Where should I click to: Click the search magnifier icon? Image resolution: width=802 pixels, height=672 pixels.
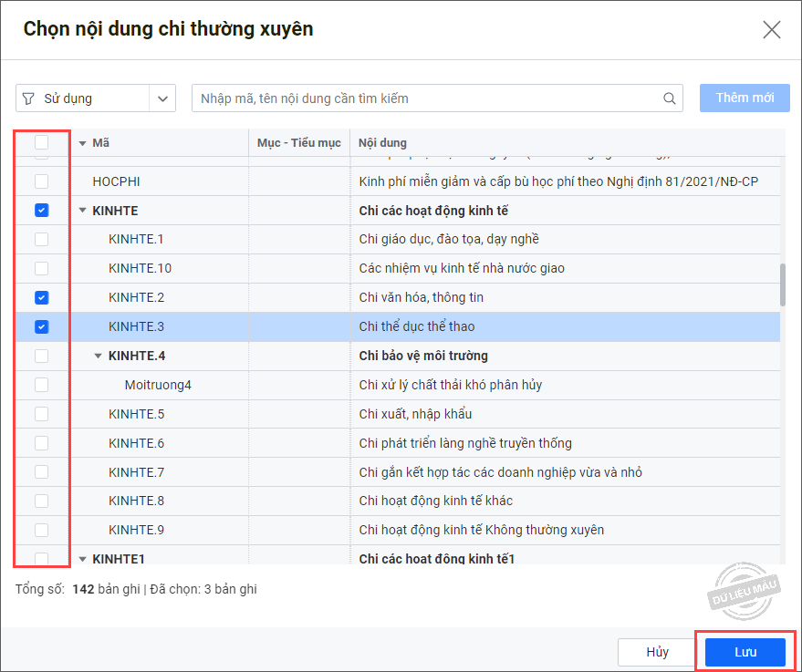coord(670,98)
